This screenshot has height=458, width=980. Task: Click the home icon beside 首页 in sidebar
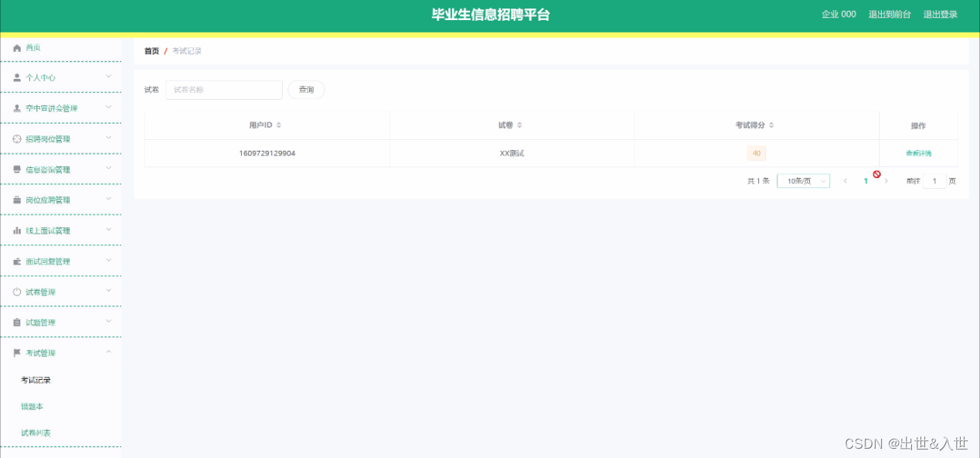[x=17, y=48]
